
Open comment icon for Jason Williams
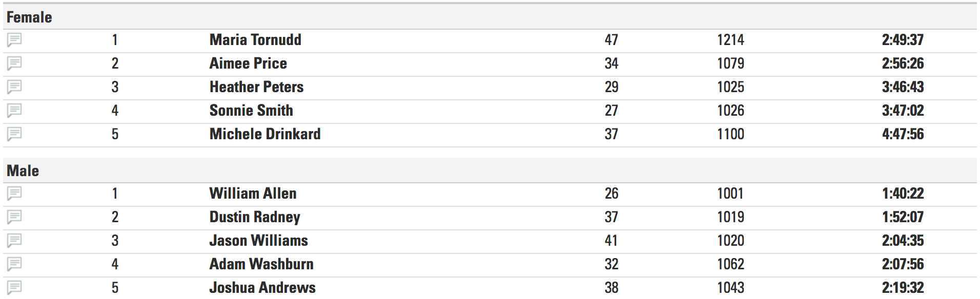(14, 241)
